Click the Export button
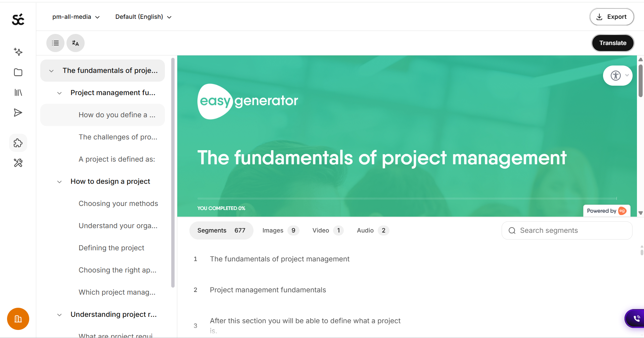Viewport: 644px width, 338px height. [x=612, y=17]
